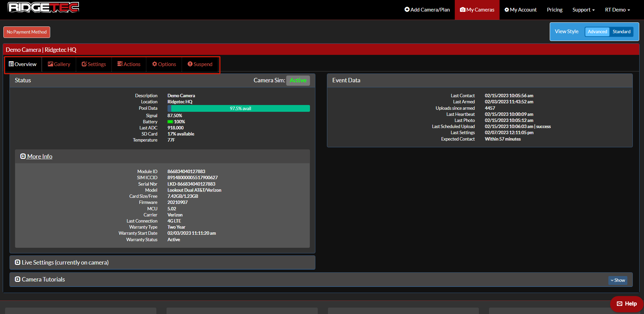This screenshot has width=644, height=314.
Task: Click the My Cameras camera icon
Action: pos(462,10)
